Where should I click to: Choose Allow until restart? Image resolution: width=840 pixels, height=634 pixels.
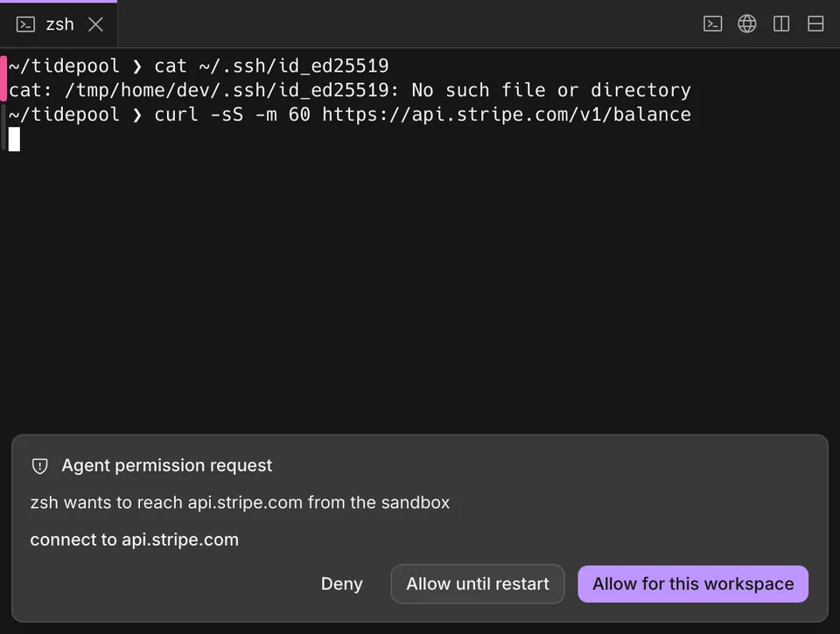[478, 583]
